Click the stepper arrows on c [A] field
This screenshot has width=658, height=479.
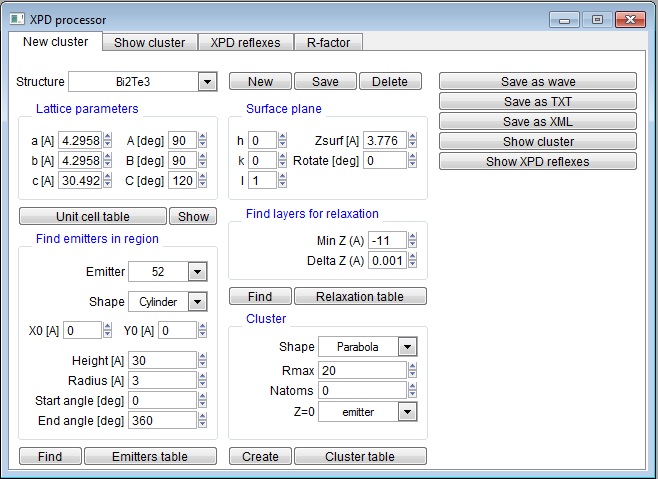(107, 181)
